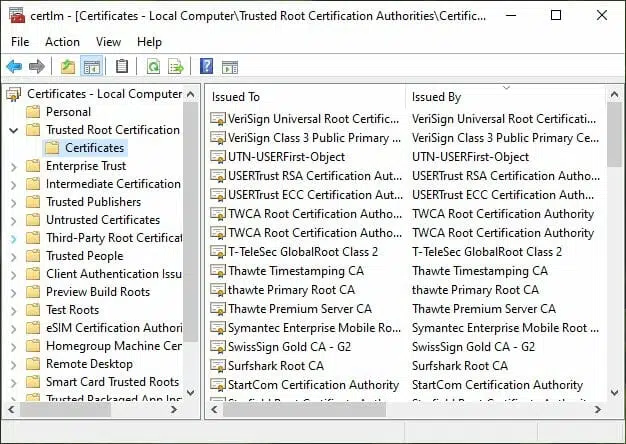Click certificate list vertical scrollbar thumb

point(614,134)
